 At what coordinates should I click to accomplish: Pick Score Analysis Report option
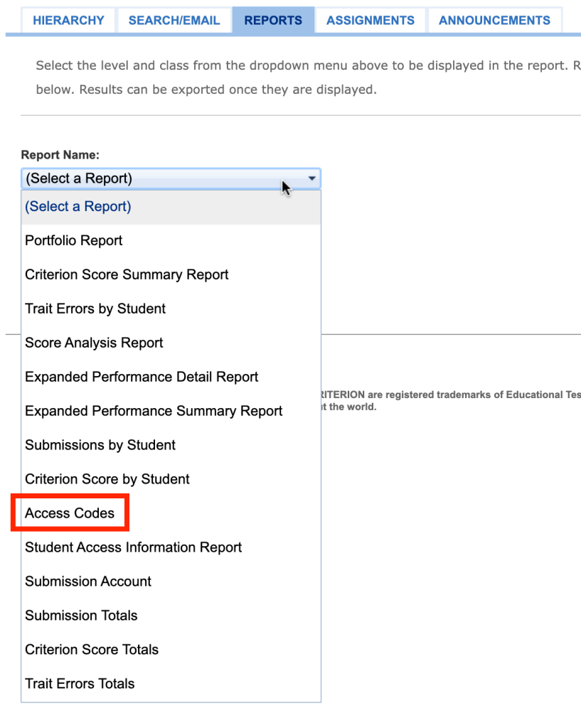point(93,343)
